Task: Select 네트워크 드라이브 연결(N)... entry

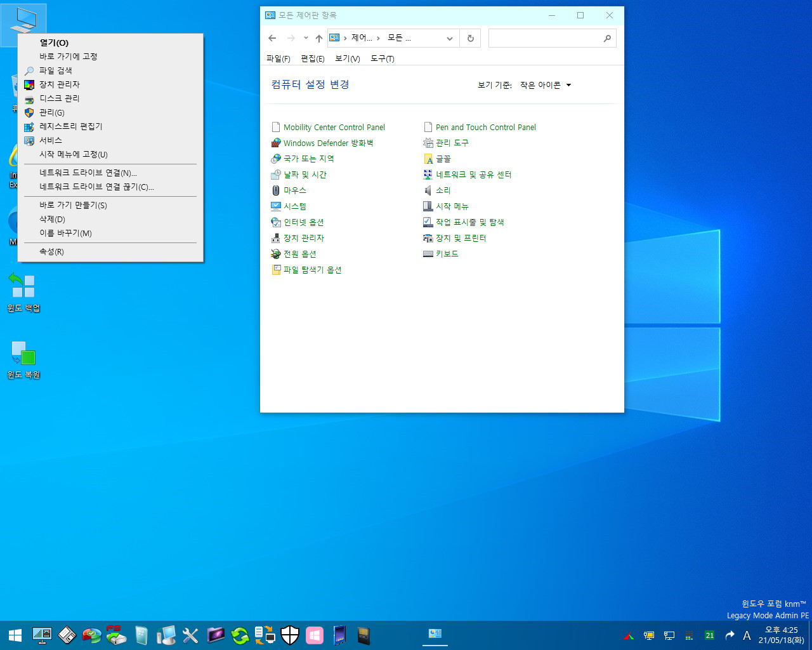Action: [x=110, y=173]
